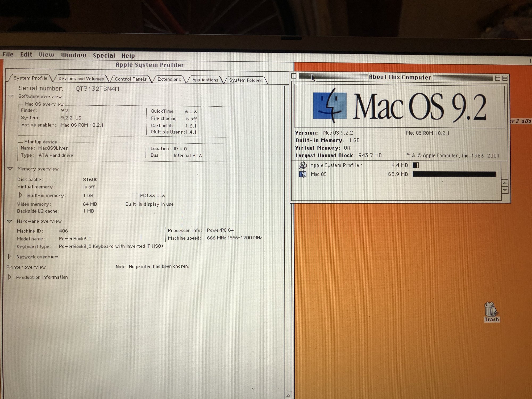Screen dimensions: 532x399
Task: Click the Mac OS memory usage bar
Action: [454, 174]
